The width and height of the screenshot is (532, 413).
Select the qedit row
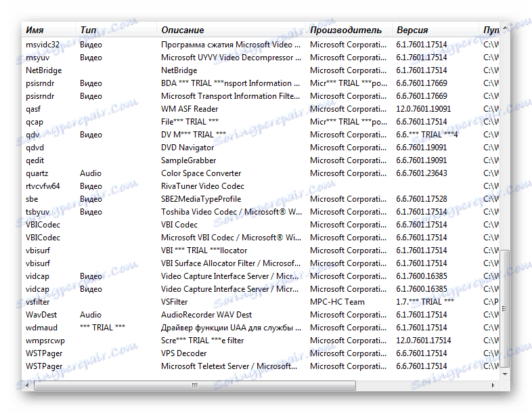(261, 160)
